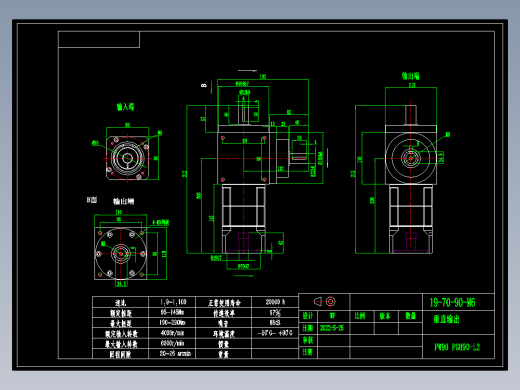Select the PW90 PGH90-L2 model text

pos(457,347)
